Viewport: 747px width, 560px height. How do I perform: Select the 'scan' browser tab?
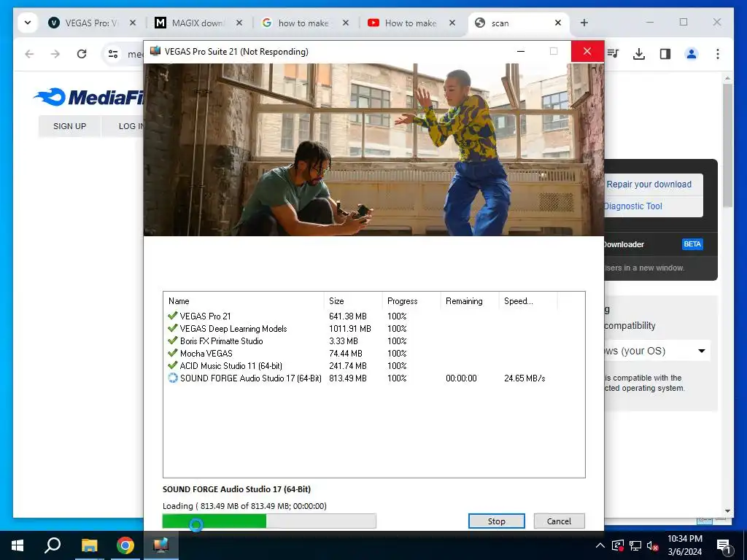pyautogui.click(x=512, y=23)
